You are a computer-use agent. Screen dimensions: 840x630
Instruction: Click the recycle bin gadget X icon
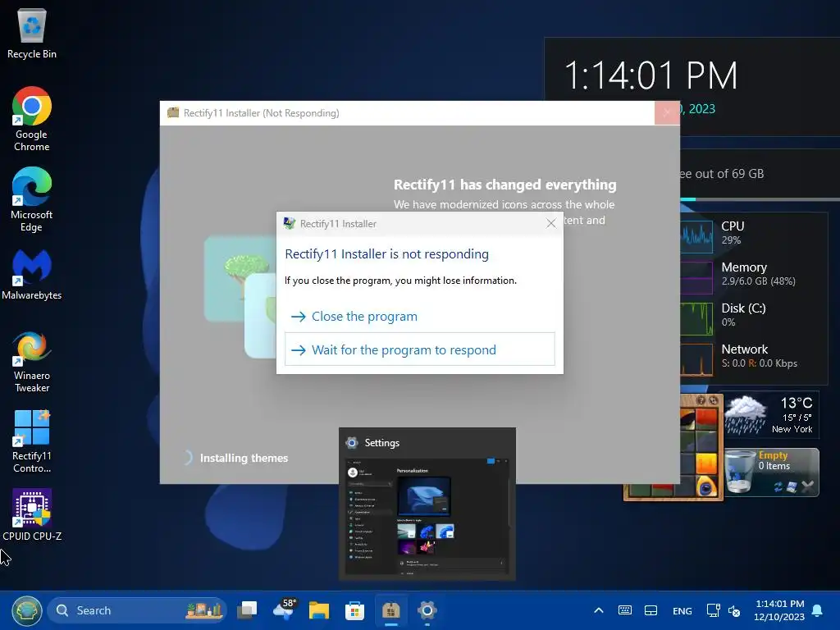[807, 486]
